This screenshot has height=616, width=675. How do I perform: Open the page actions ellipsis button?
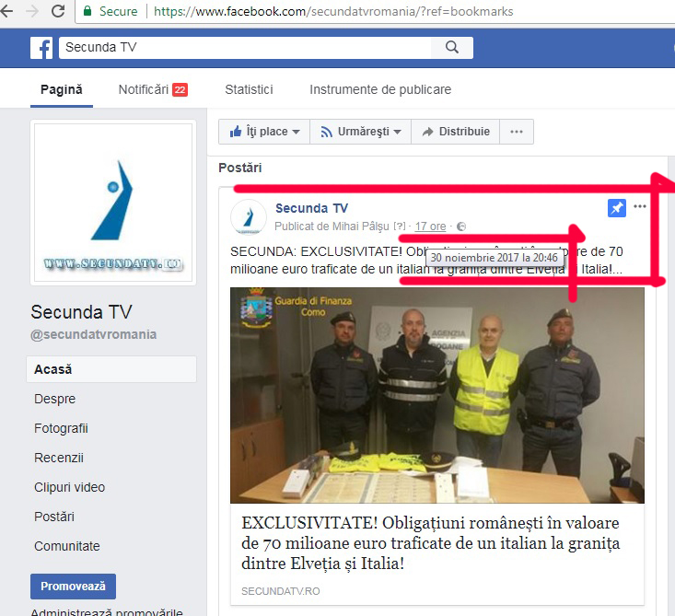[x=517, y=132]
